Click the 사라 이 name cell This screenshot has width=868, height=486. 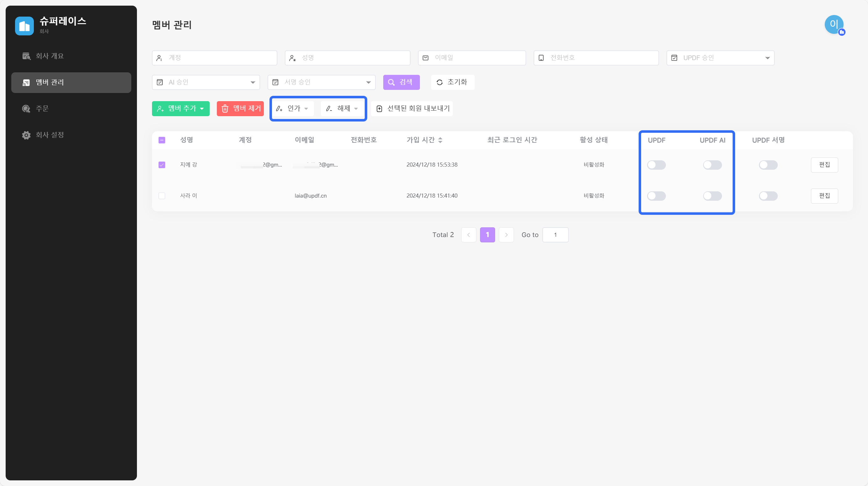(188, 196)
